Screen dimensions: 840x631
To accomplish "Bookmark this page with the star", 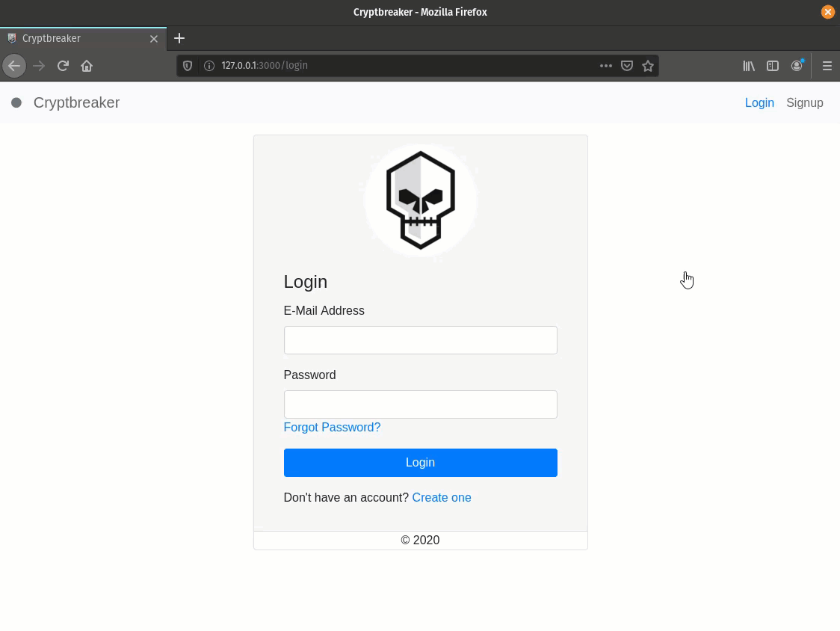I will point(648,66).
